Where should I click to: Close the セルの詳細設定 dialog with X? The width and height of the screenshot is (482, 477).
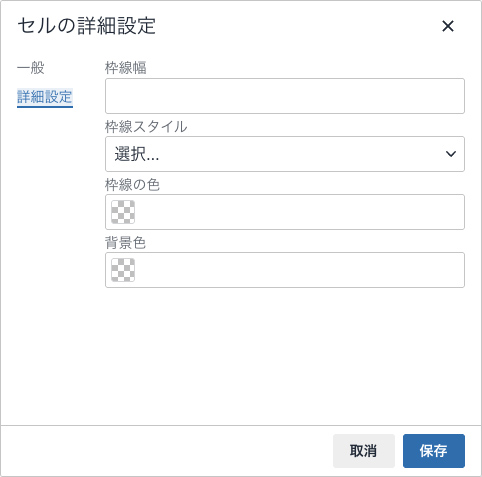point(448,26)
